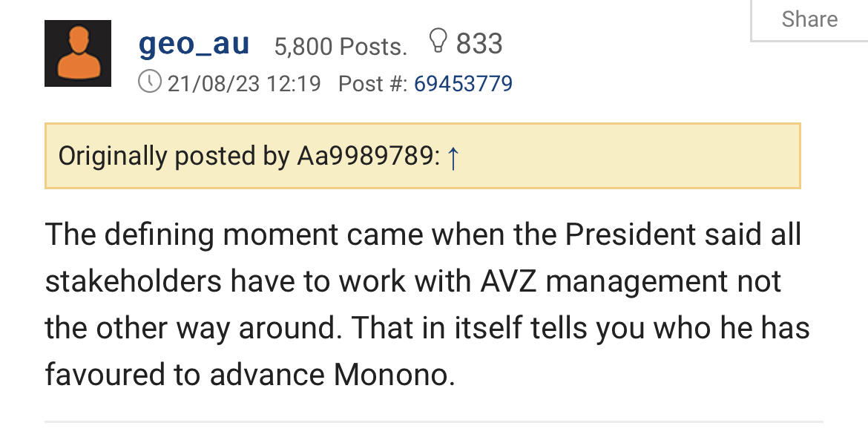Viewport: 868px width, 443px height.
Task: Click the 21/08/23 12:19 timestamp
Action: (244, 83)
